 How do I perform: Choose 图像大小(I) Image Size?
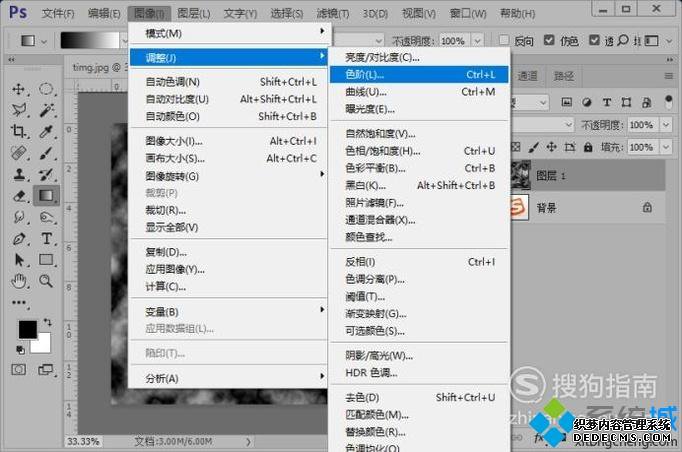click(228, 141)
